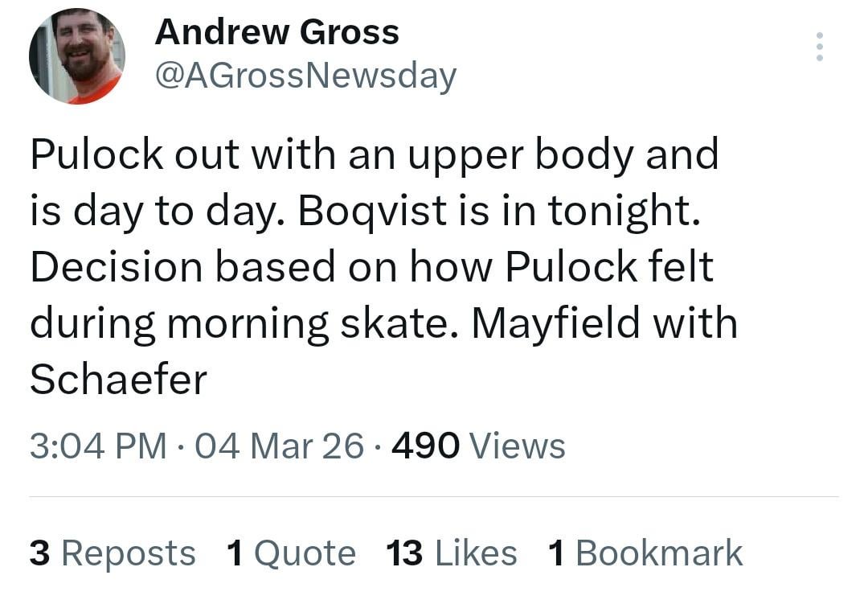868x600 pixels.
Task: Click Andrew Gross's profile picture
Action: point(77,56)
